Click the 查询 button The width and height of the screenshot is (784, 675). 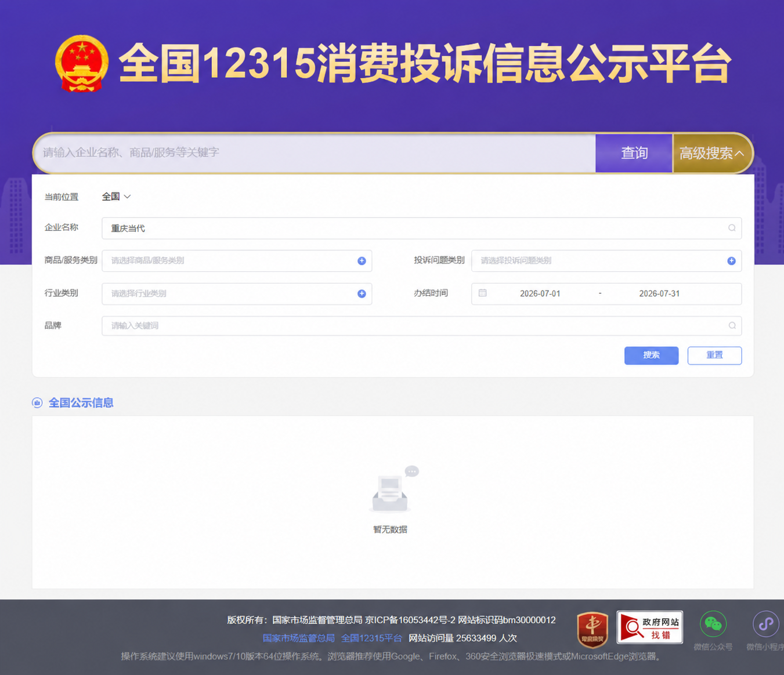coord(634,153)
